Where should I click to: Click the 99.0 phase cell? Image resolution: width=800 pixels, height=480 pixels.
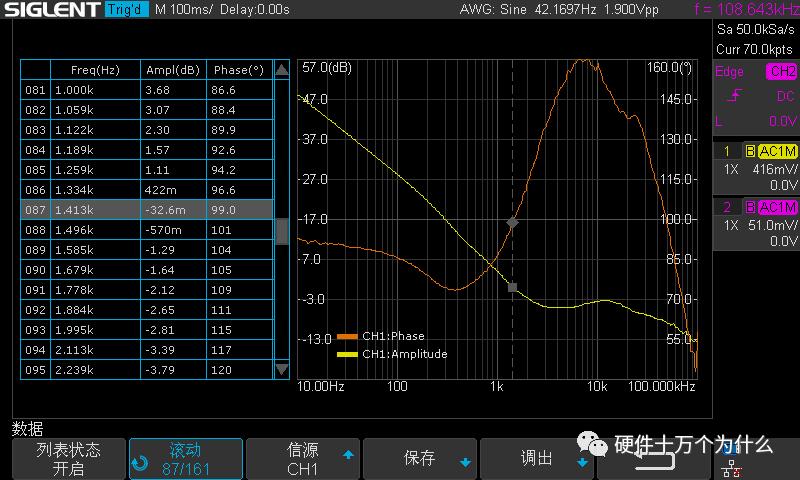click(x=240, y=210)
